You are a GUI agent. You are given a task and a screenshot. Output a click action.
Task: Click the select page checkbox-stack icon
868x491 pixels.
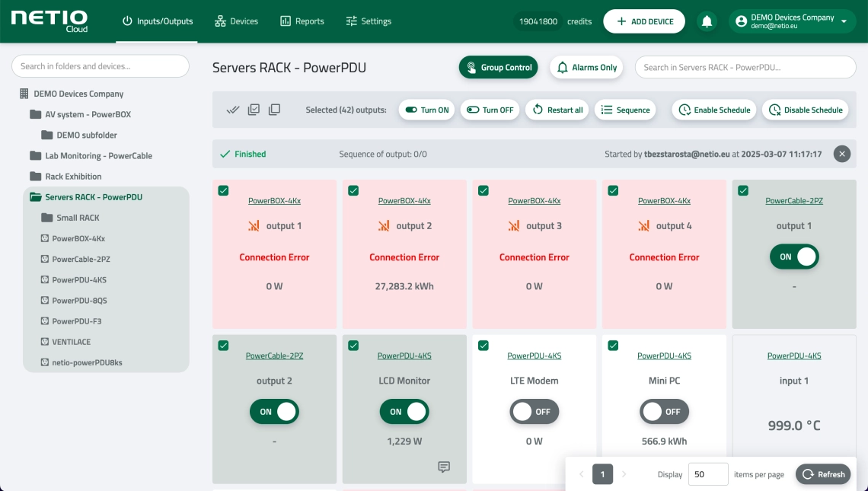[x=254, y=110]
